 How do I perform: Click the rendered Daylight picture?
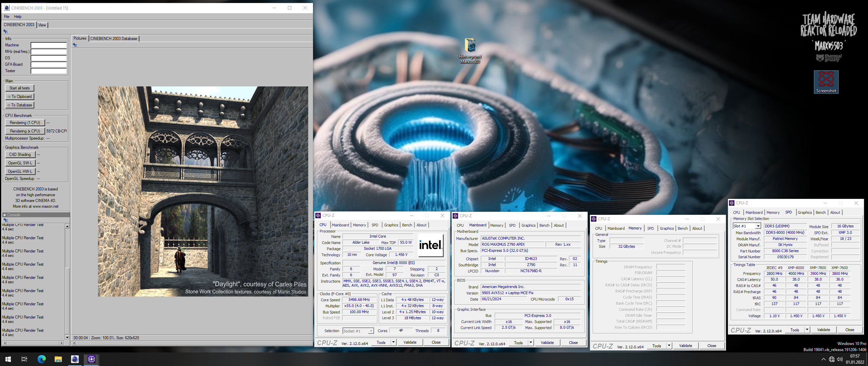203,191
